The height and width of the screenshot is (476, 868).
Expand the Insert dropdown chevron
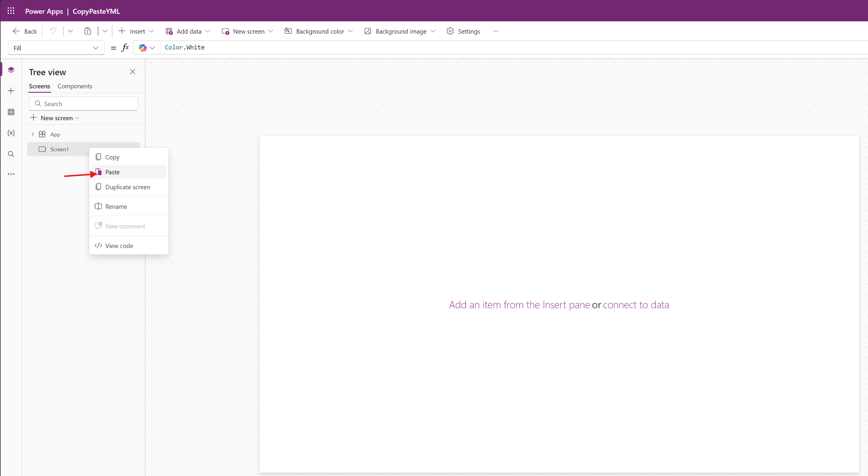(151, 31)
